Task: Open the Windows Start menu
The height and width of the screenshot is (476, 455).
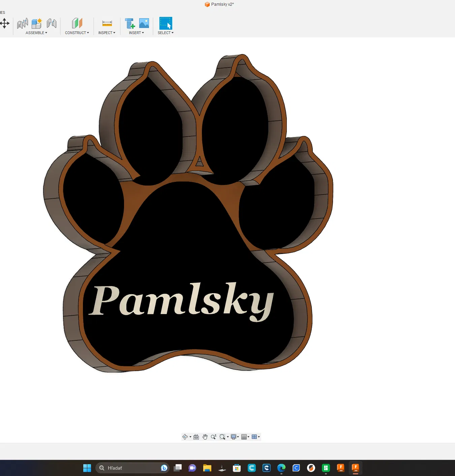Action: (87, 468)
